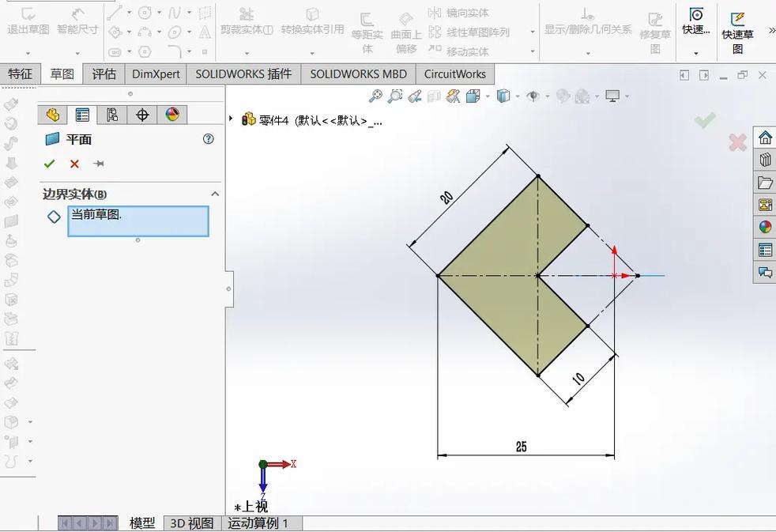Select the Circle sketch tool

point(144,11)
